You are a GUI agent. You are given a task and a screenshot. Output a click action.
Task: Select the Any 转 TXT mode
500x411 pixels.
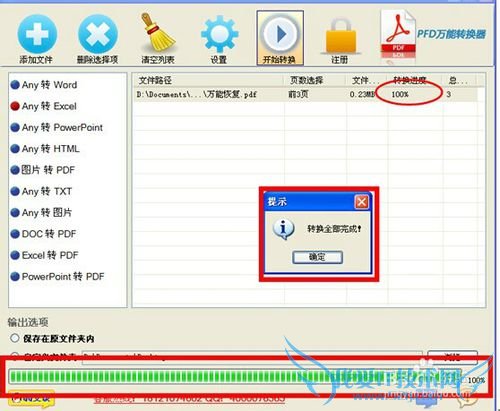click(41, 191)
